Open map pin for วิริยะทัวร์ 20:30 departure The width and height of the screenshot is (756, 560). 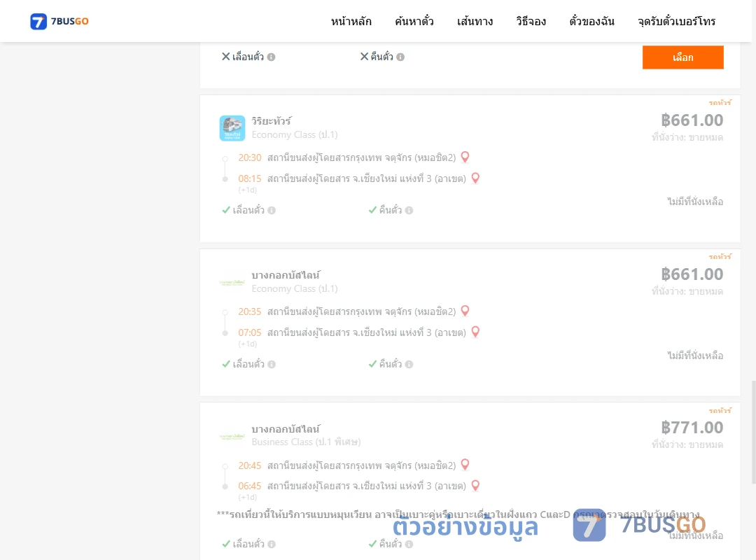[465, 157]
